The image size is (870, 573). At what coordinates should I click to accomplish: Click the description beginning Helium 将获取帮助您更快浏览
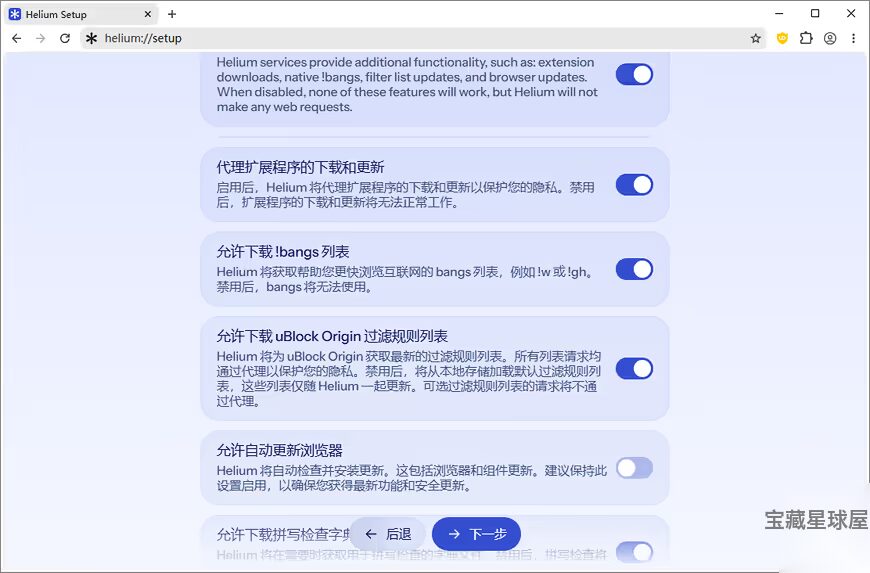pos(405,279)
